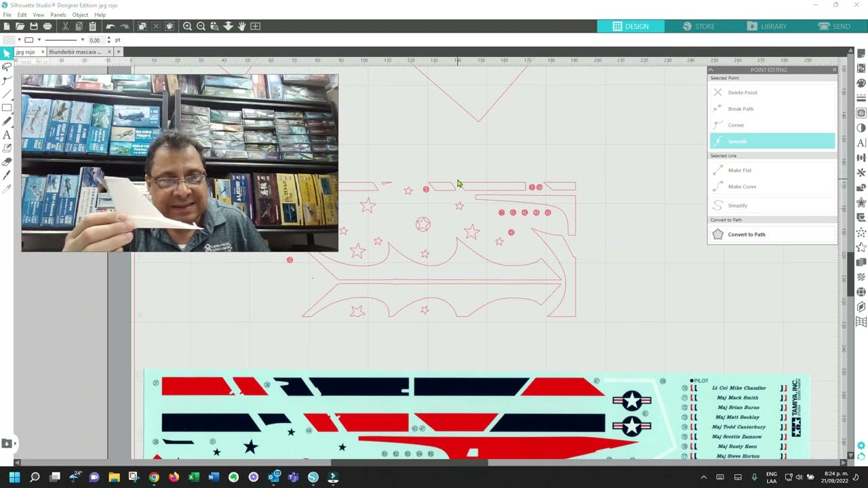
Task: Expand line style dropdown
Action: [x=83, y=40]
